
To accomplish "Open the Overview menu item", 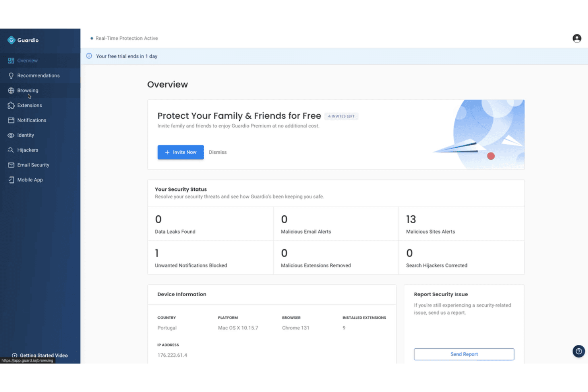I will tap(40, 61).
